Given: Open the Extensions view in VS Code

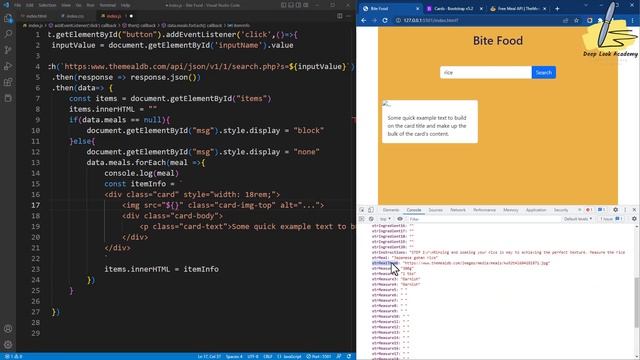Looking at the screenshot, I should (8, 82).
